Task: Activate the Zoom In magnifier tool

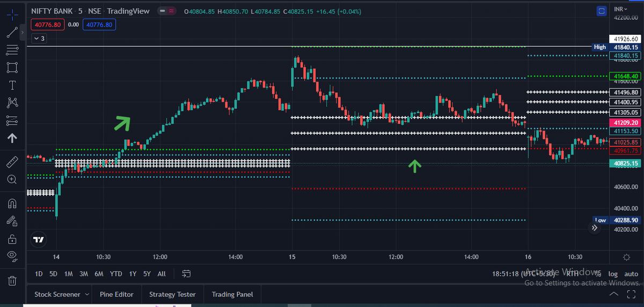Action: pos(12,179)
